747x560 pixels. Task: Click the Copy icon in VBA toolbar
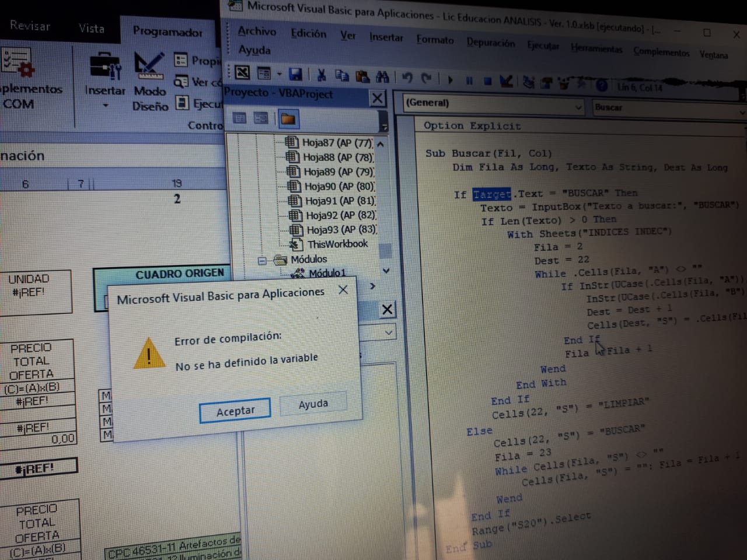342,75
